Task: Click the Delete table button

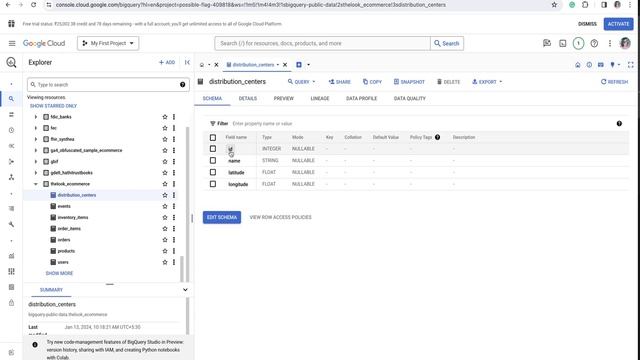Action: tap(448, 82)
